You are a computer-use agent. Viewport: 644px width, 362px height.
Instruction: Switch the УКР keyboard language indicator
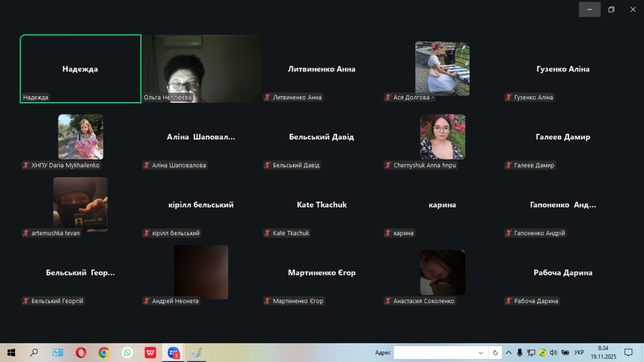click(579, 352)
